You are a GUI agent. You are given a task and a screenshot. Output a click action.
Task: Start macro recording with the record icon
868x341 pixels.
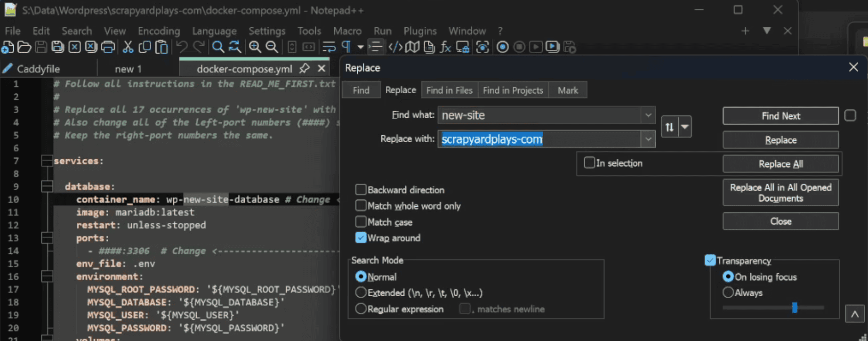[x=503, y=47]
